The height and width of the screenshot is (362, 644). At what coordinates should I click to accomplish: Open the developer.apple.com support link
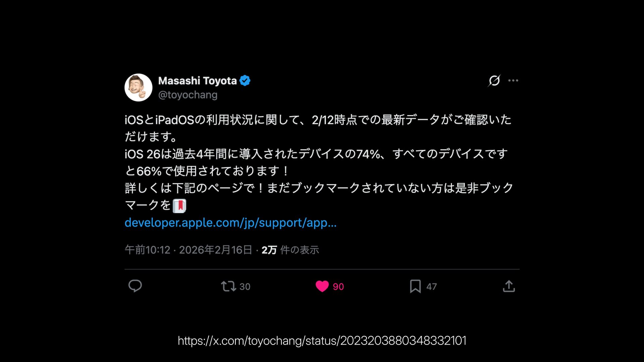coord(230,223)
